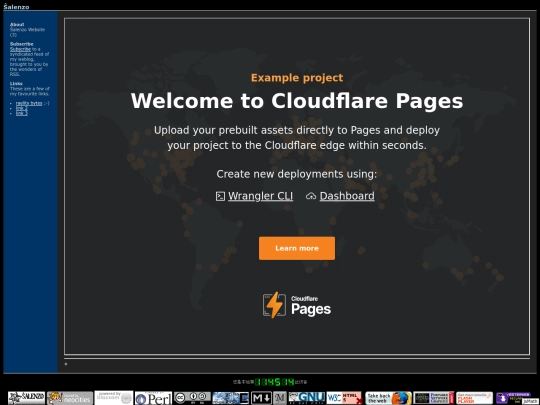Click the Create new deployments using text
540x405 pixels.
[297, 174]
